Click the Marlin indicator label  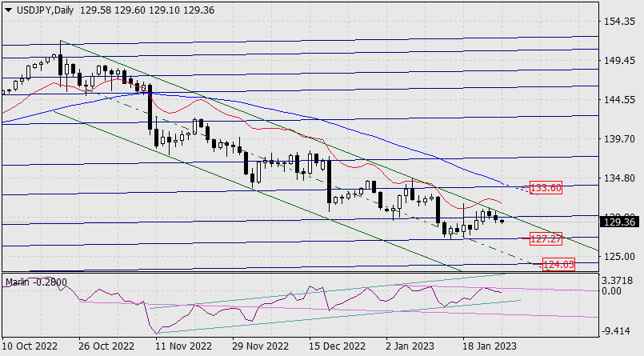[x=19, y=282]
